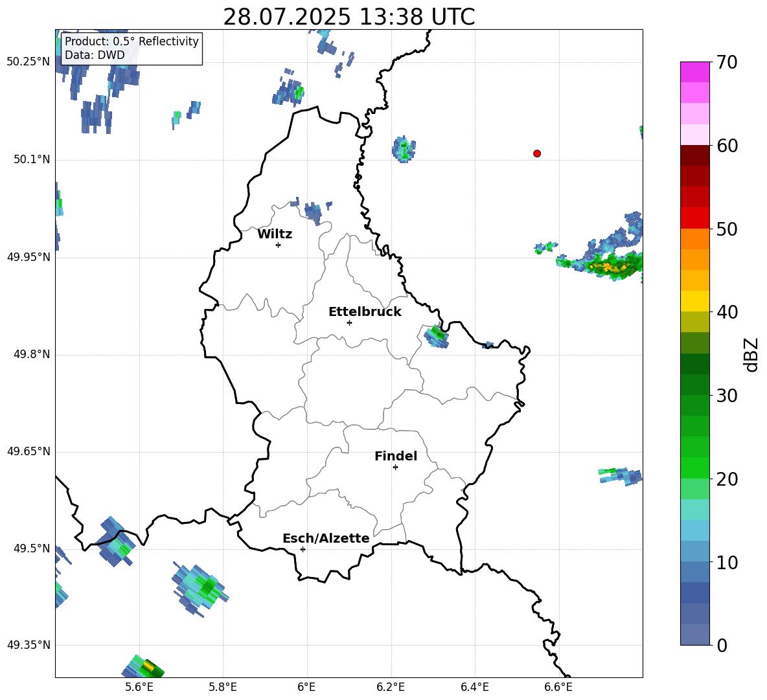Viewport: 767px width, 700px height.
Task: Click the 50.25°N latitude label
Action: (x=28, y=62)
